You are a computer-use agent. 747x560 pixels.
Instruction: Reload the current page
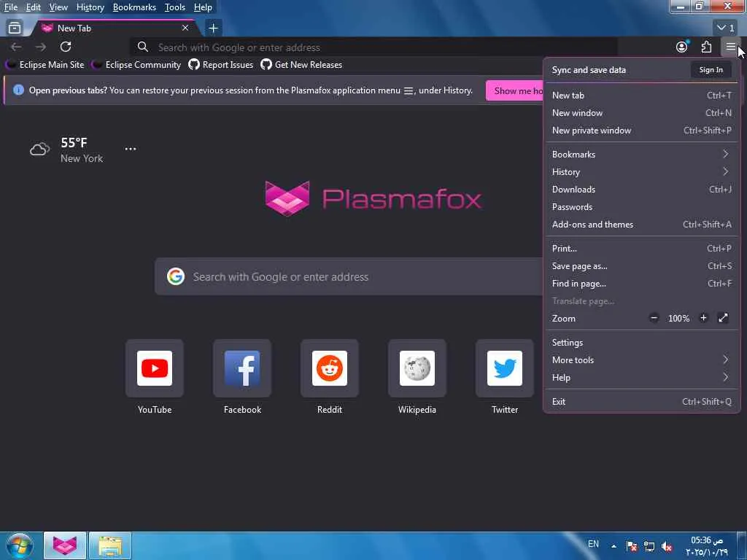click(x=66, y=47)
